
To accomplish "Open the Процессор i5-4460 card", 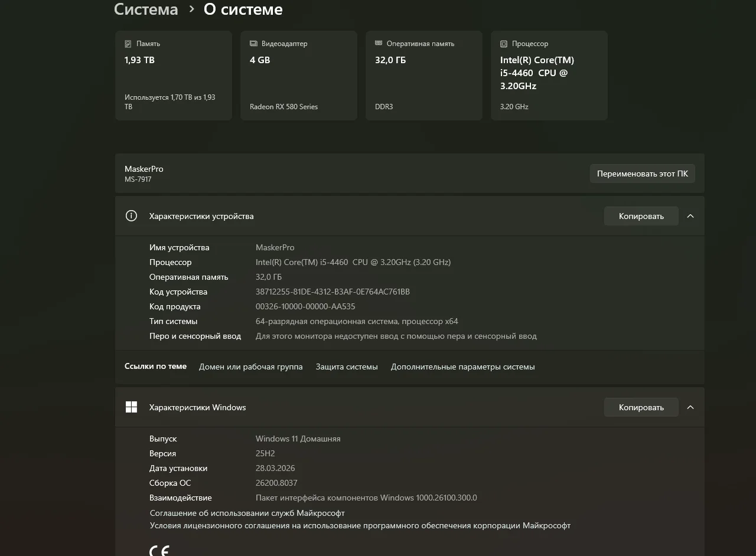I will 549,76.
